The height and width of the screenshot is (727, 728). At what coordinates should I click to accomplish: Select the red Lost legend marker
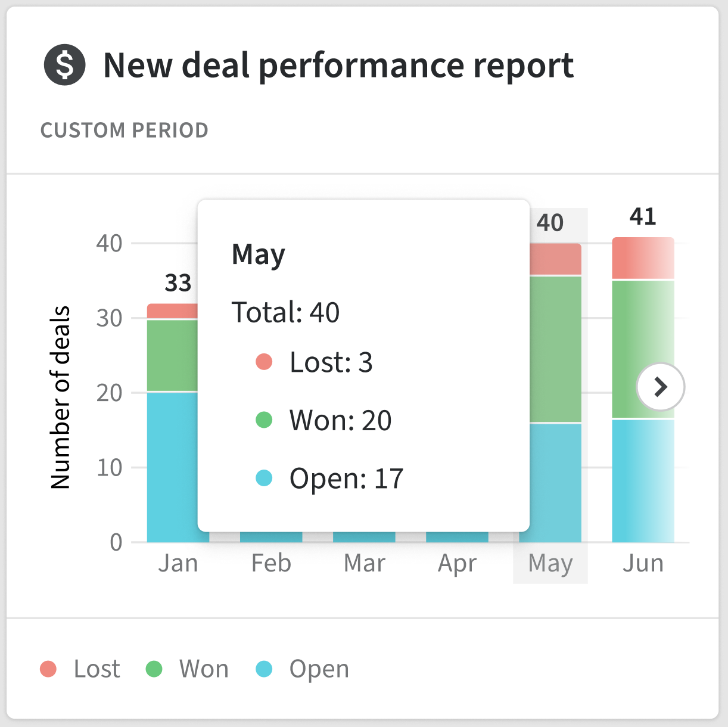pyautogui.click(x=49, y=669)
